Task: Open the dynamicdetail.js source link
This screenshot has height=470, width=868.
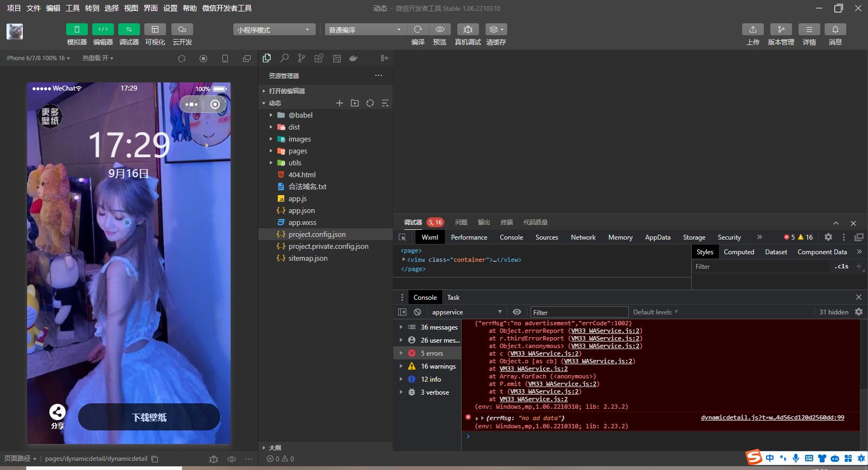Action: pyautogui.click(x=772, y=417)
